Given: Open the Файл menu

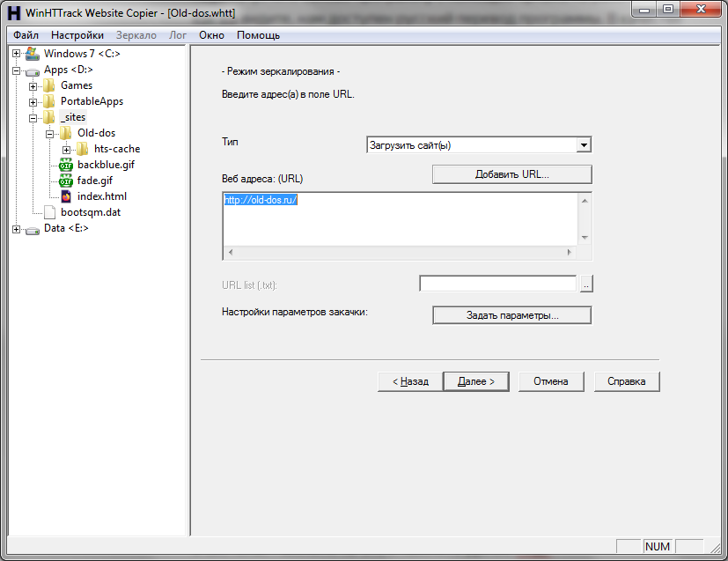Looking at the screenshot, I should point(26,35).
